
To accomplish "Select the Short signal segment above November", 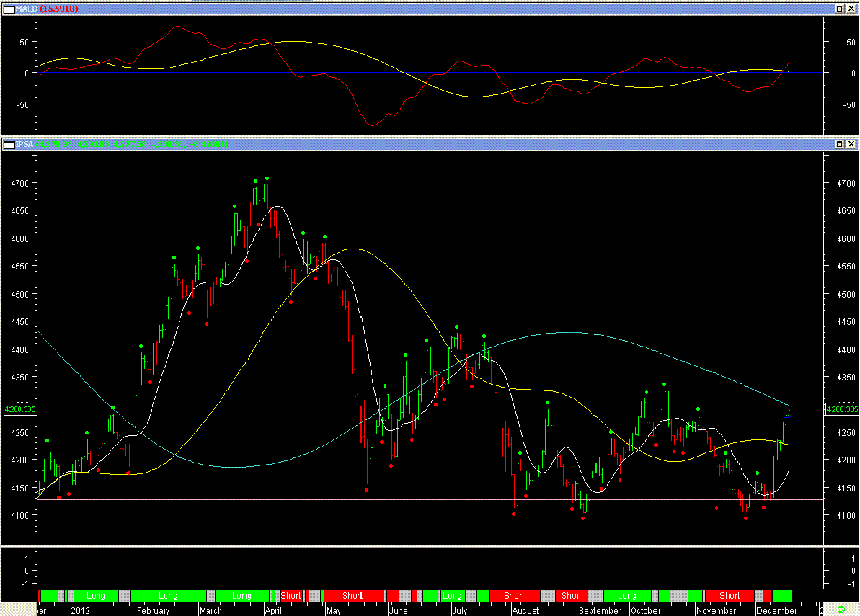I will (x=729, y=596).
